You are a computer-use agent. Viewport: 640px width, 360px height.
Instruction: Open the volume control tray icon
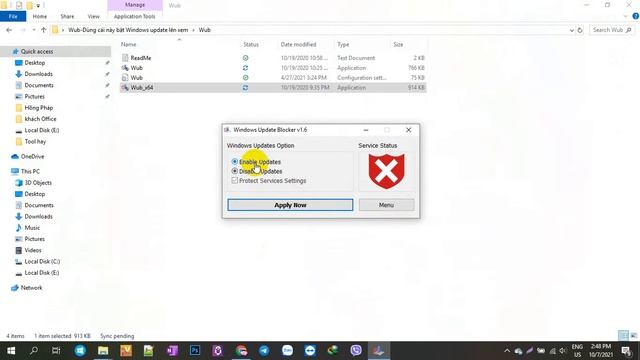563,351
